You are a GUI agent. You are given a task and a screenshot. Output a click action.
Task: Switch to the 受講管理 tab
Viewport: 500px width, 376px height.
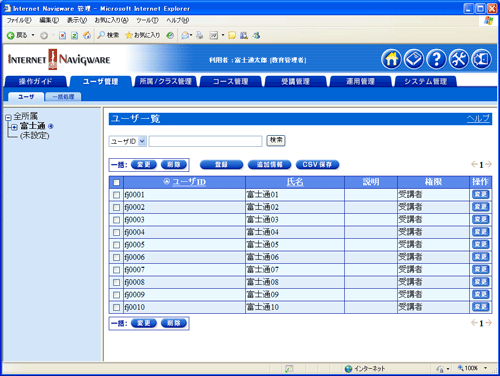click(295, 81)
